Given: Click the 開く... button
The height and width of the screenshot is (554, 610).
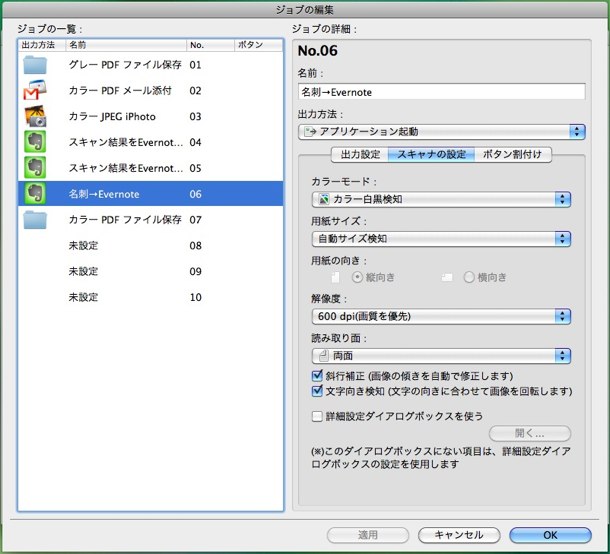Looking at the screenshot, I should (529, 433).
